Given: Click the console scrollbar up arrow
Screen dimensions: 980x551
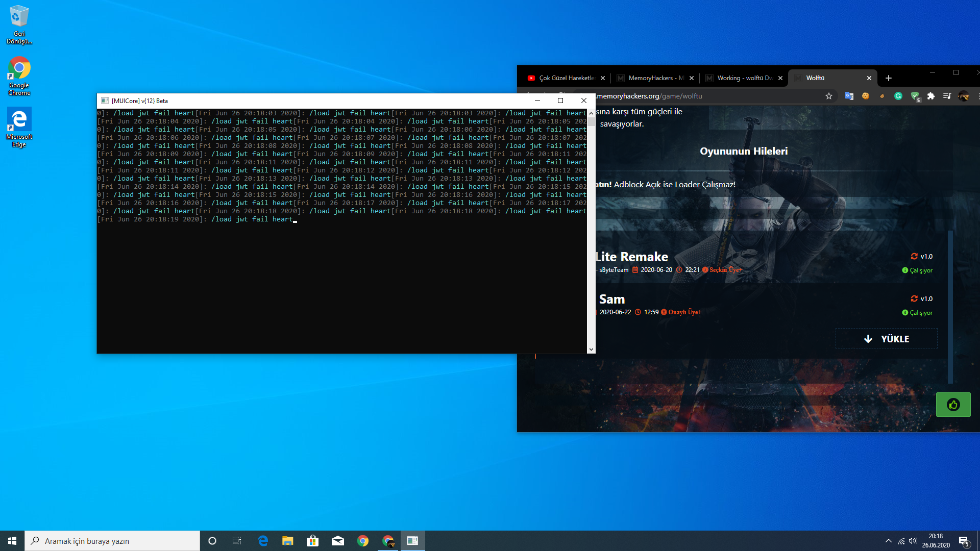Looking at the screenshot, I should [591, 113].
